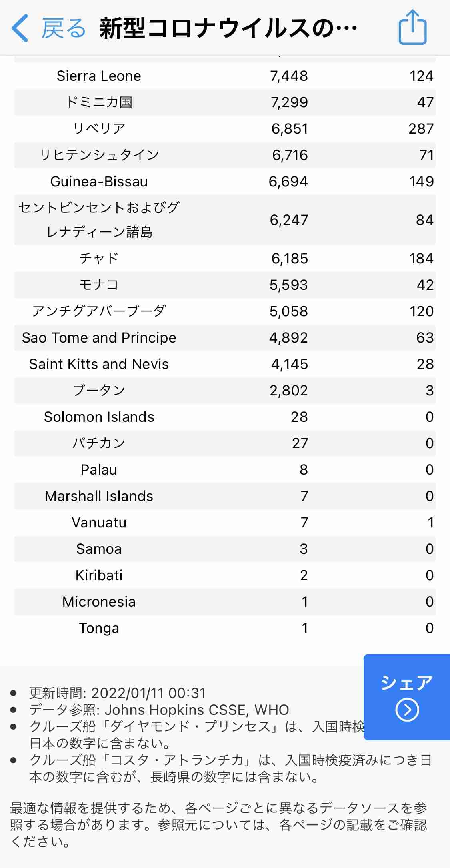450x868 pixels.
Task: Select the リベリア row
Action: [x=224, y=129]
